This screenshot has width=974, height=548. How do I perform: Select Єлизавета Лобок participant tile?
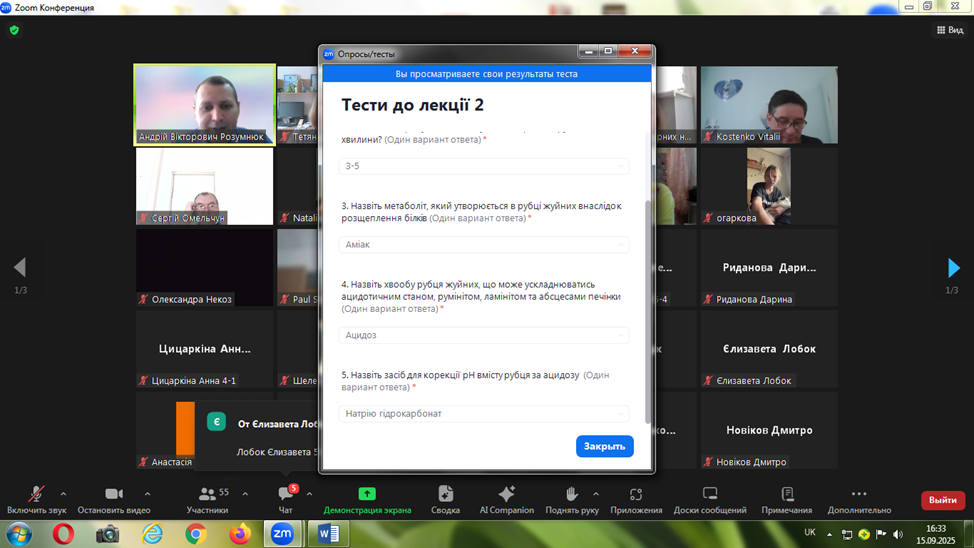point(769,349)
